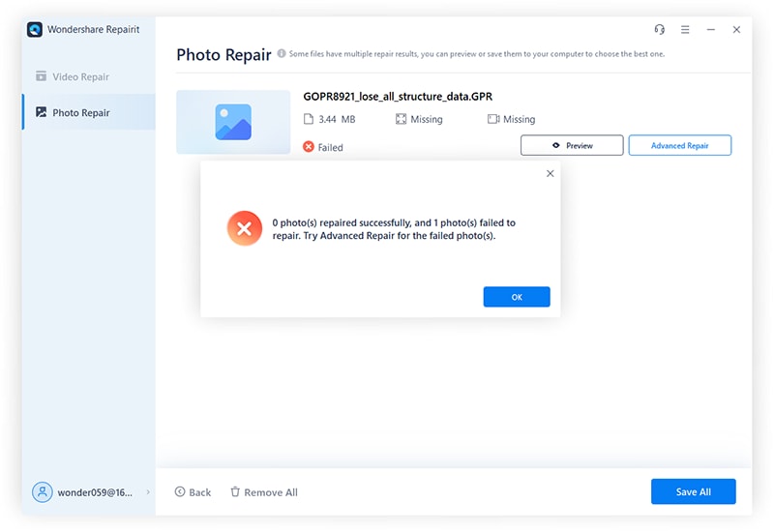Image resolution: width=774 pixels, height=532 pixels.
Task: Click the resolution icon showing Missing
Action: coord(401,120)
